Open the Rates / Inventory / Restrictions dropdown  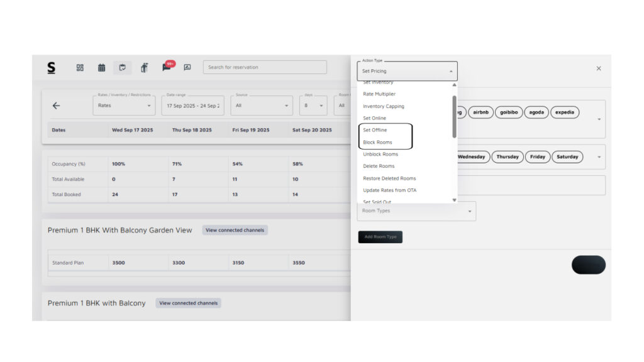[124, 106]
